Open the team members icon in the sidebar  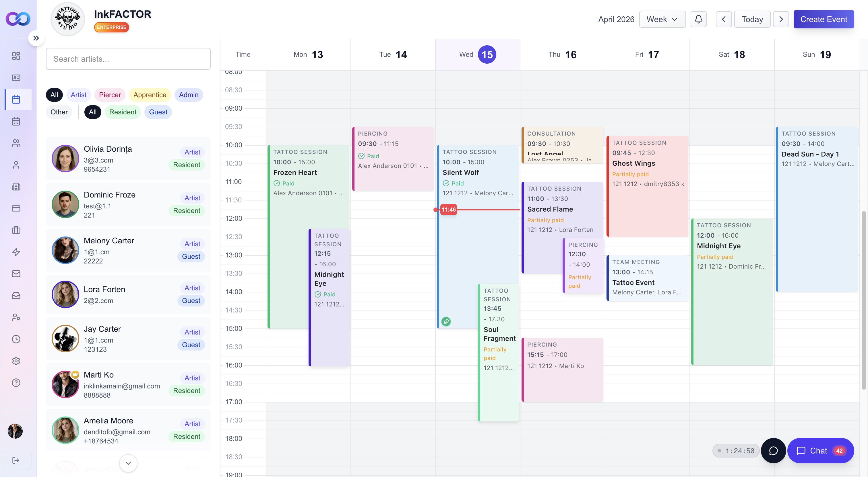[16, 143]
